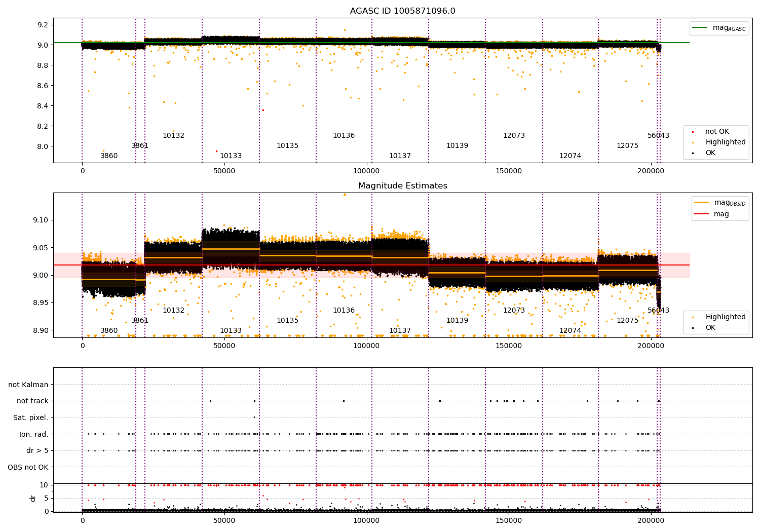Screen dimensions: 760x532
Task: Click the 5 tick on the dr axis
Action: click(46, 498)
